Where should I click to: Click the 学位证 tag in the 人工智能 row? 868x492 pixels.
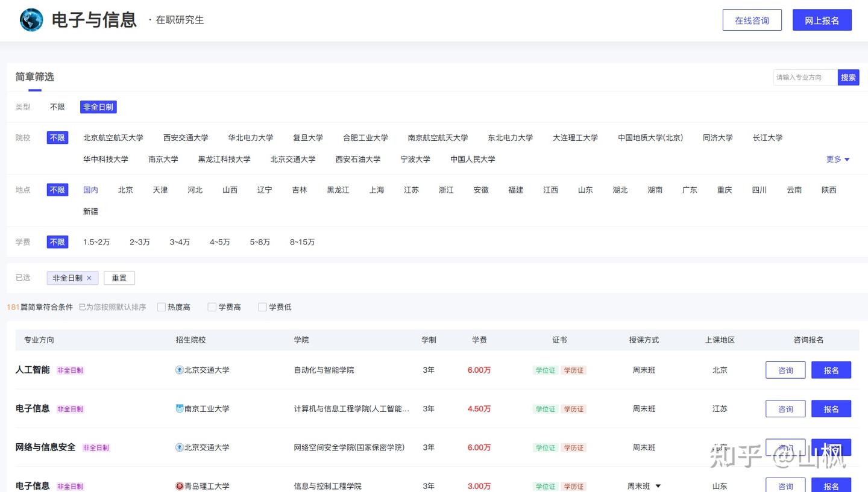point(546,370)
